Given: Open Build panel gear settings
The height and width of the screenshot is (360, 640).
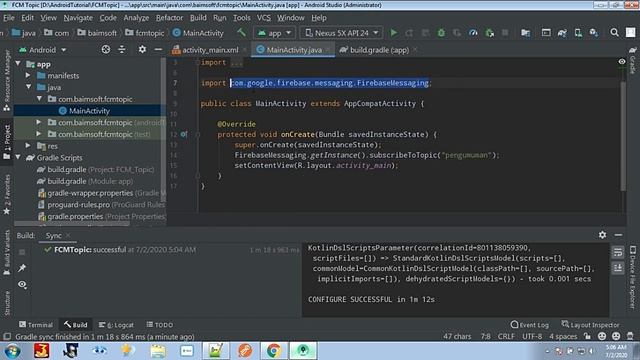Looking at the screenshot, I should [602, 235].
